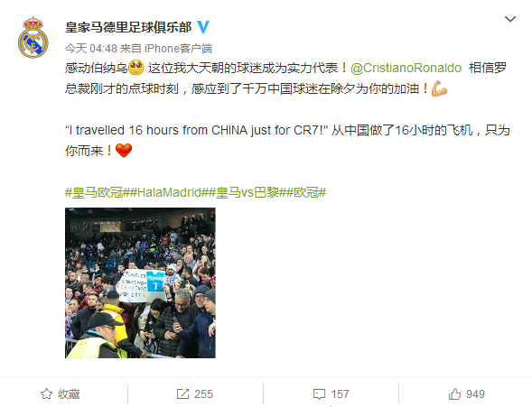The height and width of the screenshot is (407, 532).
Task: Click the blue verified V badge
Action: (203, 27)
